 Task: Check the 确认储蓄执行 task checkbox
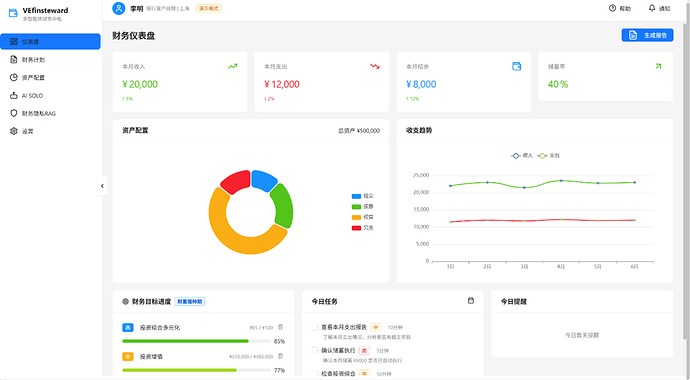tap(315, 351)
